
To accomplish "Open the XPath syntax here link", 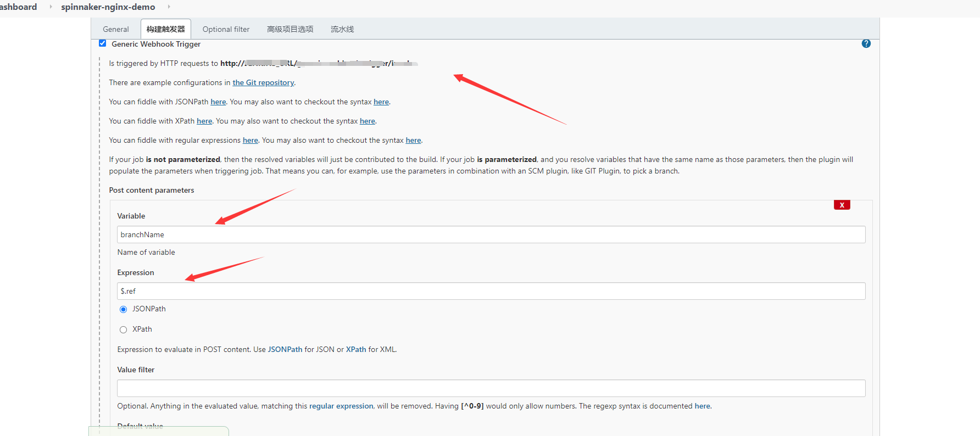I will [x=367, y=121].
